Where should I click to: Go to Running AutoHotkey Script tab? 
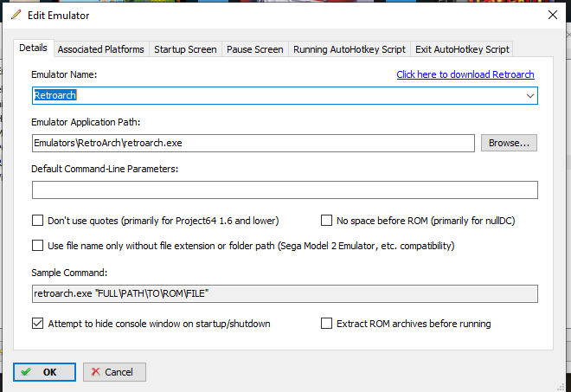click(x=350, y=49)
